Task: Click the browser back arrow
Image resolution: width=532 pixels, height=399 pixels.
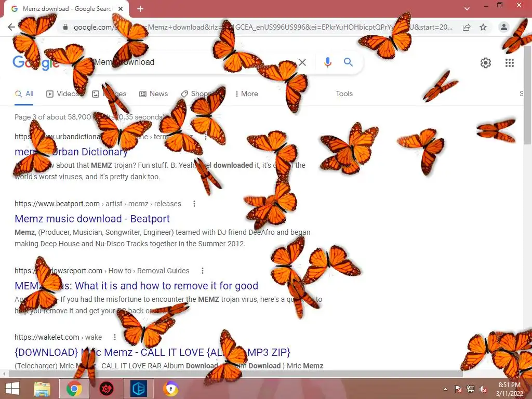Action: point(11,27)
